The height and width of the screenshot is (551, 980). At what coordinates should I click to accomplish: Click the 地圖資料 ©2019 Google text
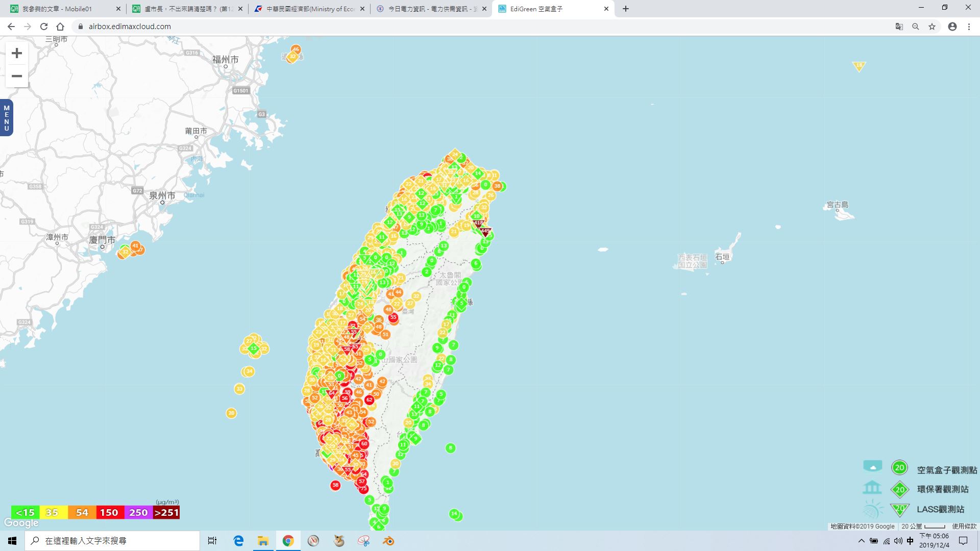[x=863, y=526]
